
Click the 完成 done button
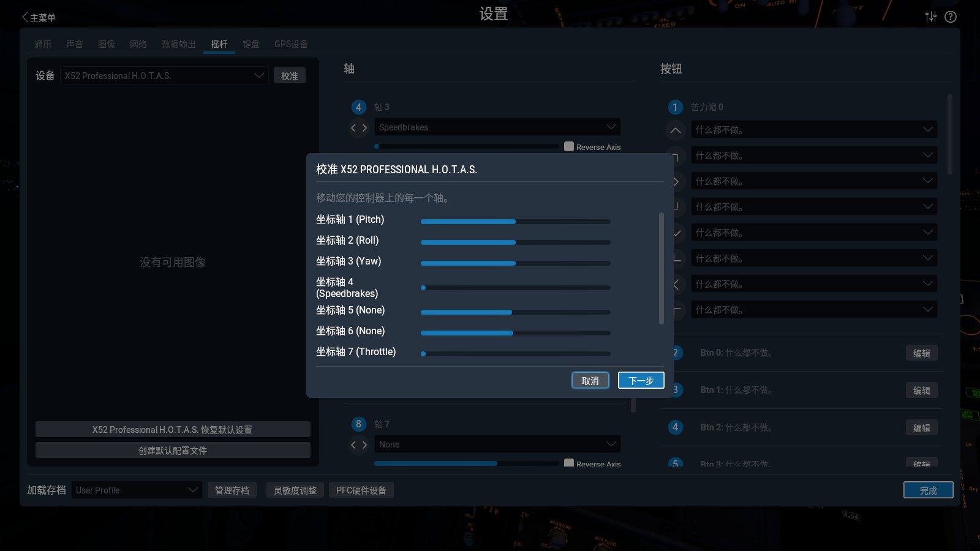929,490
